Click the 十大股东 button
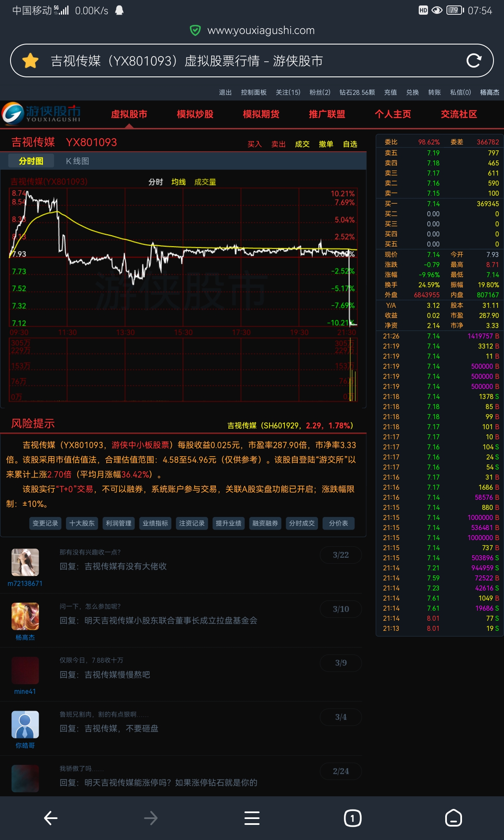 (x=82, y=523)
